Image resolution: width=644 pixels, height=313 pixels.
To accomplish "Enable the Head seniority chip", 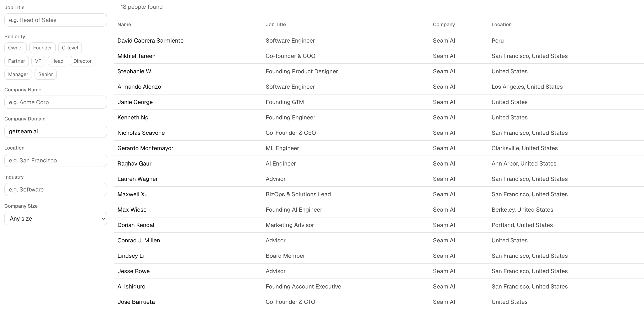I will (x=57, y=61).
